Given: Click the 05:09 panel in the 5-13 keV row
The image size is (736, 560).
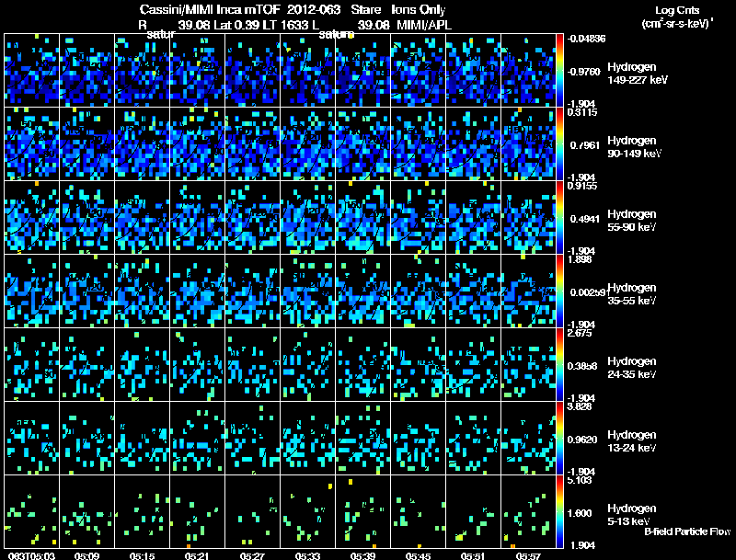Looking at the screenshot, I should click(x=86, y=511).
